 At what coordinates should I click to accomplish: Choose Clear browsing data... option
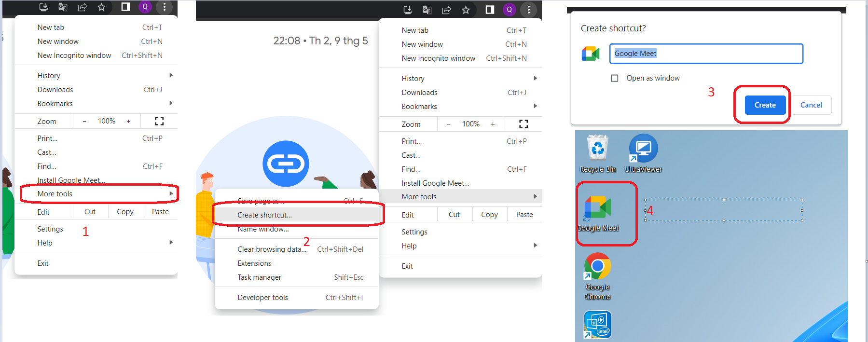pos(272,249)
